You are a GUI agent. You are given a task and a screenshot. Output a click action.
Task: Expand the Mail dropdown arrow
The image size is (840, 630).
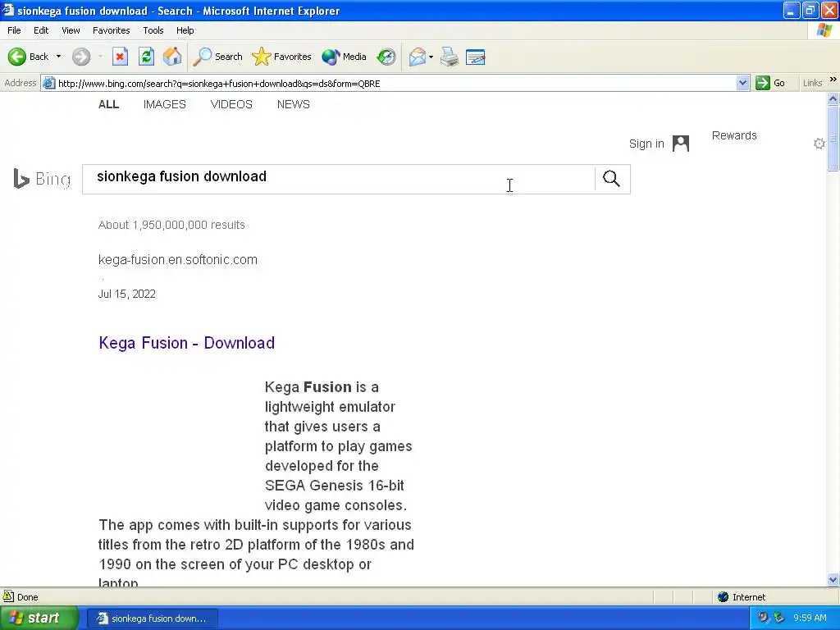(431, 57)
